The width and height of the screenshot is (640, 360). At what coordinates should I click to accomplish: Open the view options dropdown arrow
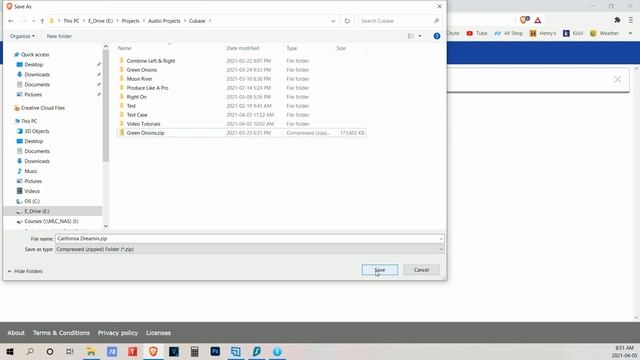pyautogui.click(x=420, y=36)
